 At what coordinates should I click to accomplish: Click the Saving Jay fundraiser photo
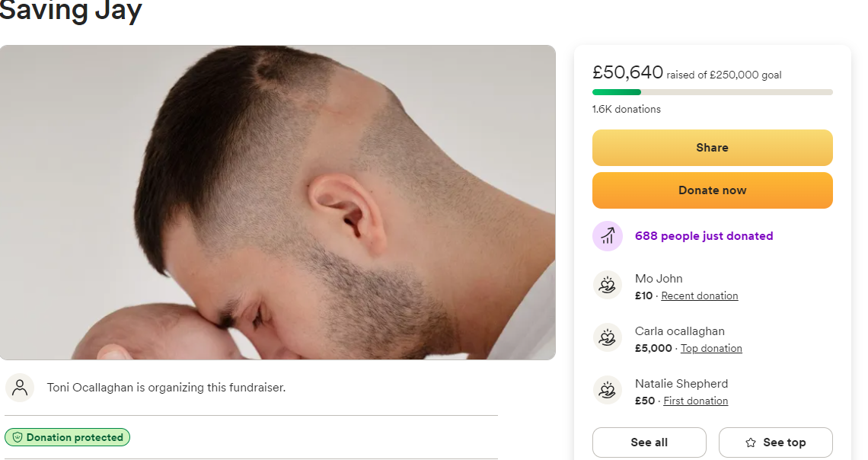(x=277, y=202)
